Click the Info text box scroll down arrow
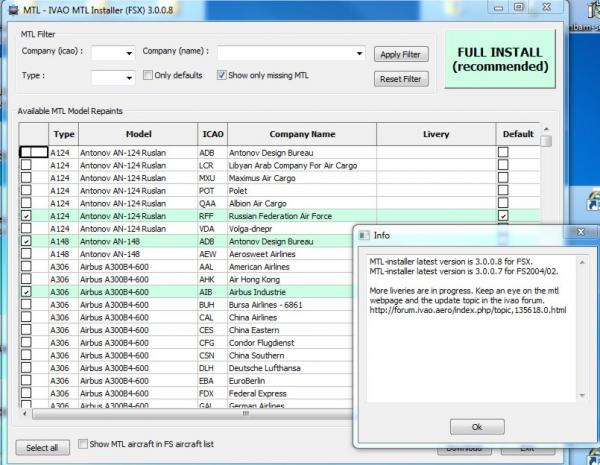The height and width of the screenshot is (465, 600). point(582,395)
